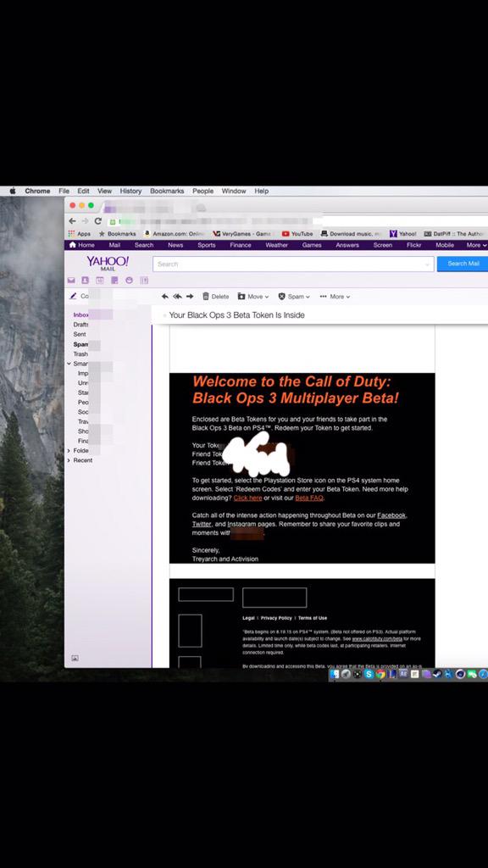Go to Yahoo Home in the navigation bar
Screen dimensions: 488x868
pyautogui.click(x=81, y=245)
